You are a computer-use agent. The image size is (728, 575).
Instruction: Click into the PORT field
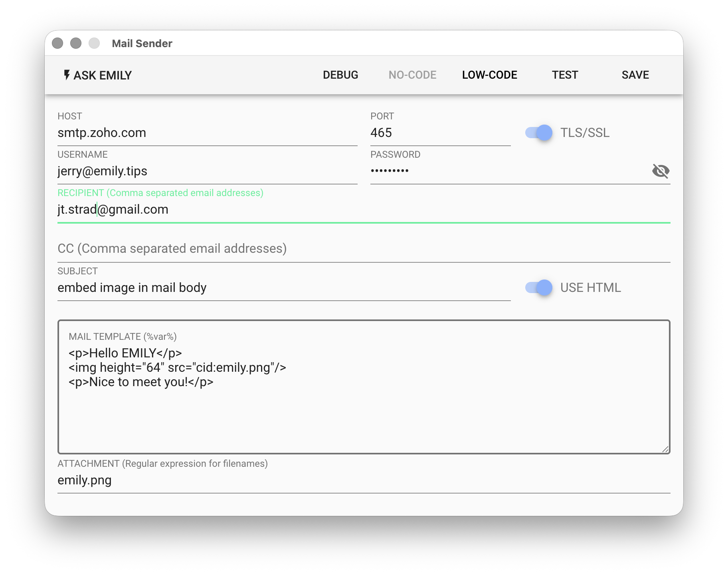pos(440,133)
